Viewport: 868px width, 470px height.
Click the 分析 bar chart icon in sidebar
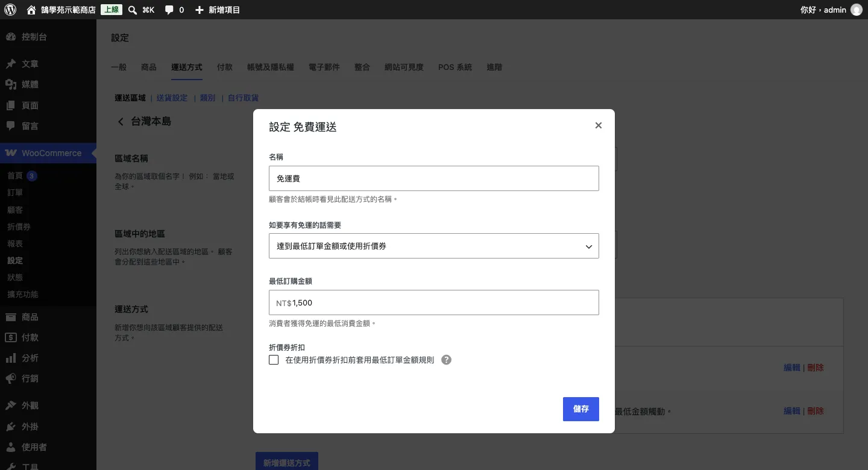[x=11, y=358]
